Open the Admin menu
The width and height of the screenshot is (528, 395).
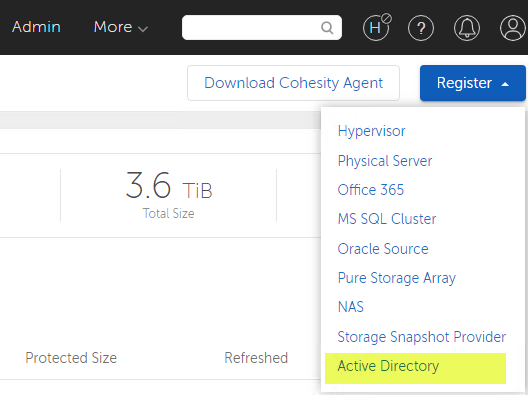(x=36, y=27)
